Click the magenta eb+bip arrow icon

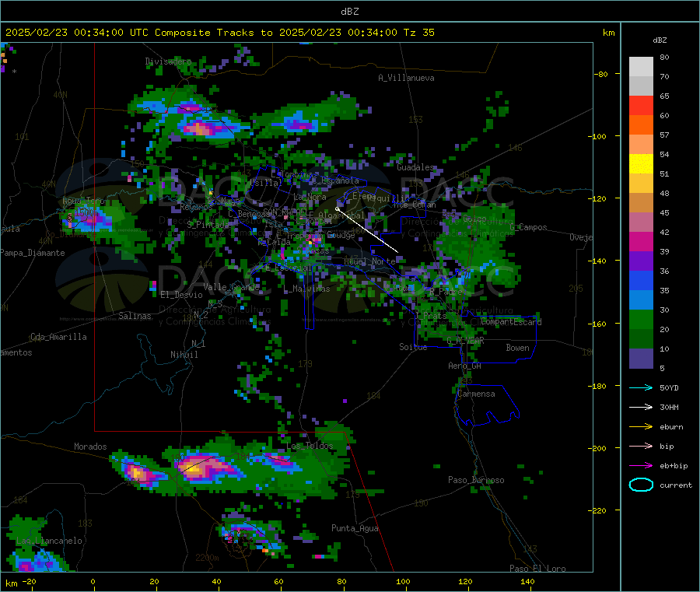click(x=641, y=465)
